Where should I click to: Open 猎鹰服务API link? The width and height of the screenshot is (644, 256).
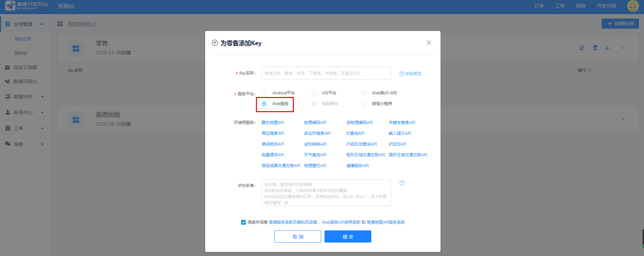pyautogui.click(x=357, y=166)
